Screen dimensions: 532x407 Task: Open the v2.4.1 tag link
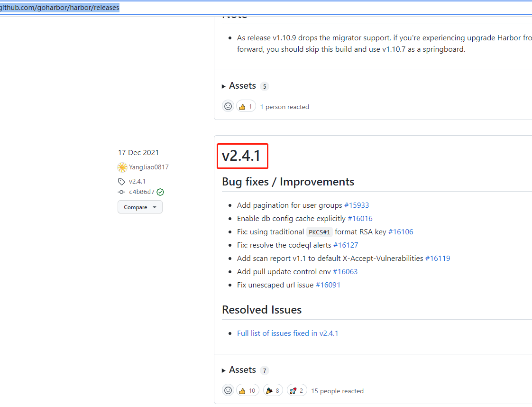137,181
